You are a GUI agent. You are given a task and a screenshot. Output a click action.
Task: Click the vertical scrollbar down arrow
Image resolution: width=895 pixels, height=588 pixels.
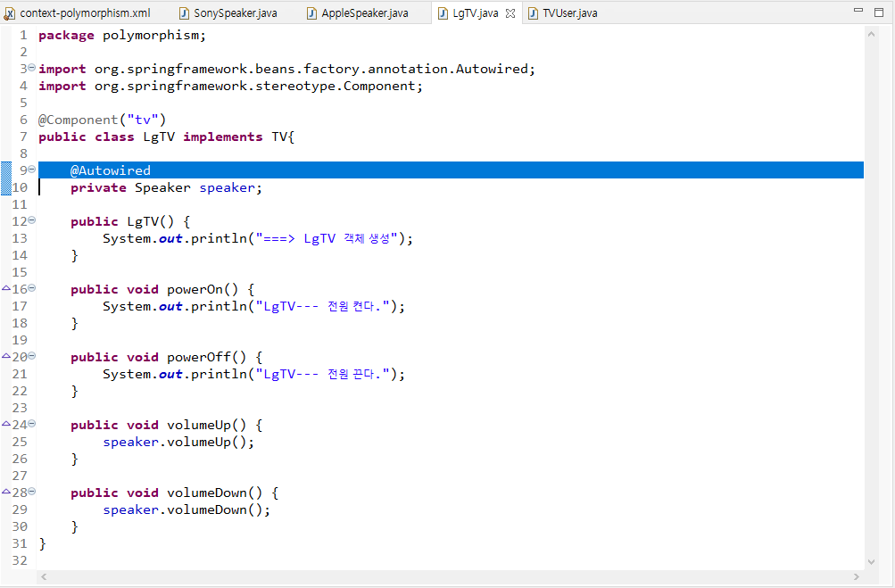pyautogui.click(x=871, y=562)
